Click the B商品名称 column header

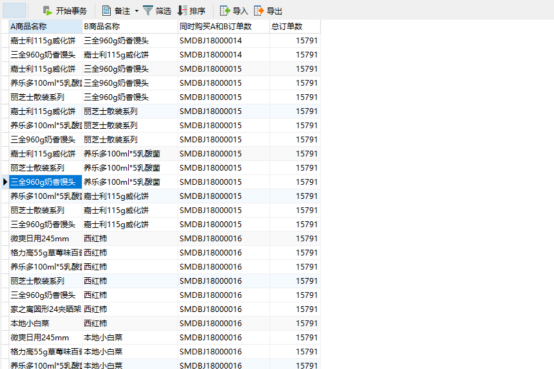[130, 27]
